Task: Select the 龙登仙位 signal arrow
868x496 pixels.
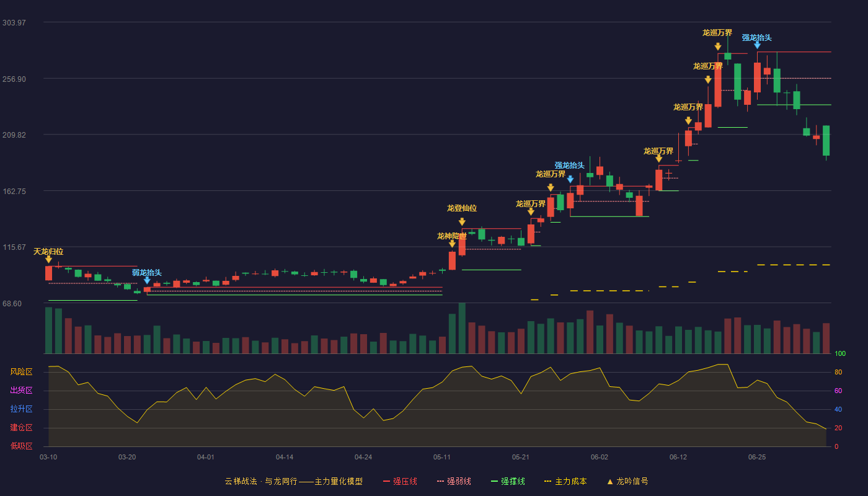Action: [462, 221]
